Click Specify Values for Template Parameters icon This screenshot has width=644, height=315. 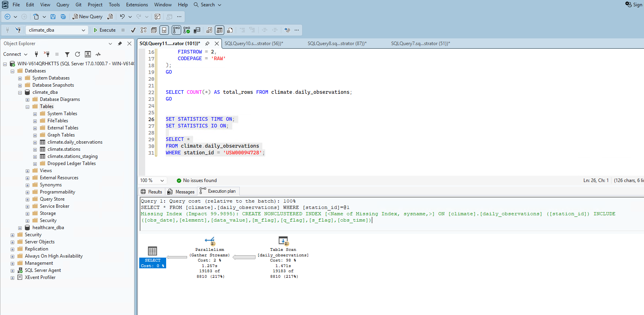click(288, 30)
